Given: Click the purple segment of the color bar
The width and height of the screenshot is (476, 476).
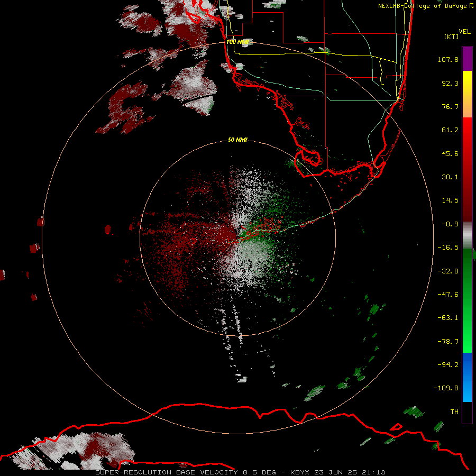Looking at the screenshot, I should pos(467,59).
